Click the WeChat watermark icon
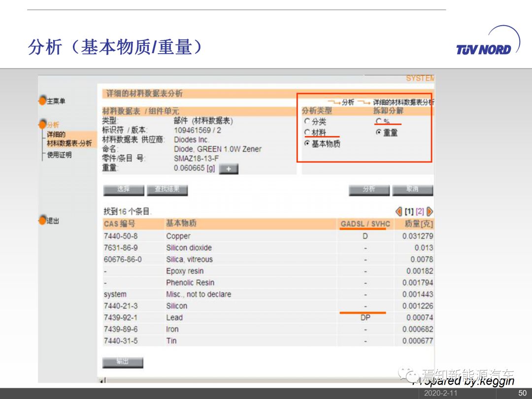 pyautogui.click(x=409, y=375)
